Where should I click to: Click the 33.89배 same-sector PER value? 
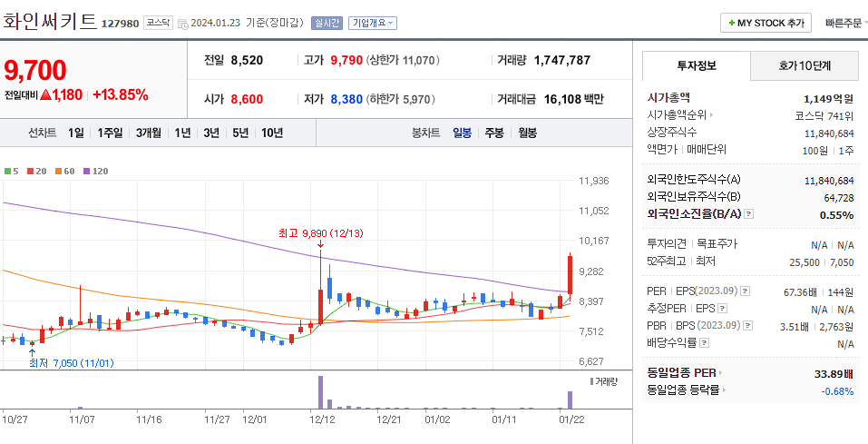tap(834, 373)
